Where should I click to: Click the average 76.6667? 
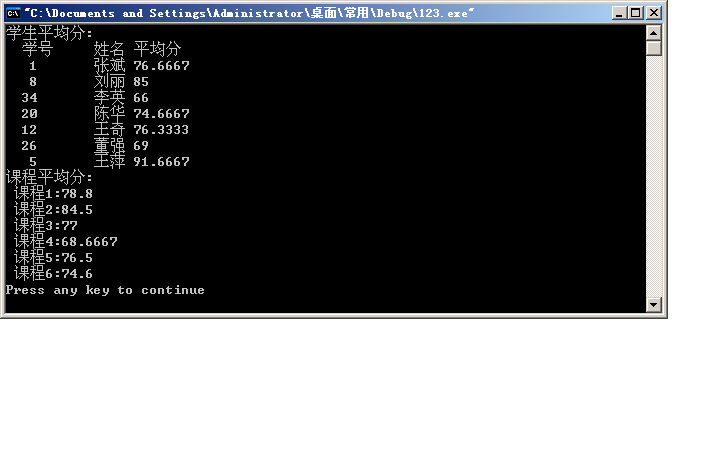[161, 66]
